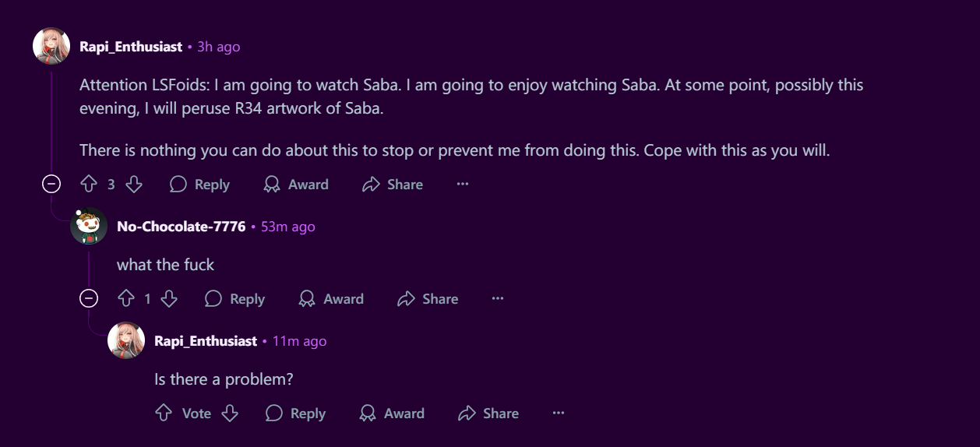This screenshot has height=447, width=980.
Task: Collapse No-Chocolate-7776's reply thread
Action: [x=89, y=299]
